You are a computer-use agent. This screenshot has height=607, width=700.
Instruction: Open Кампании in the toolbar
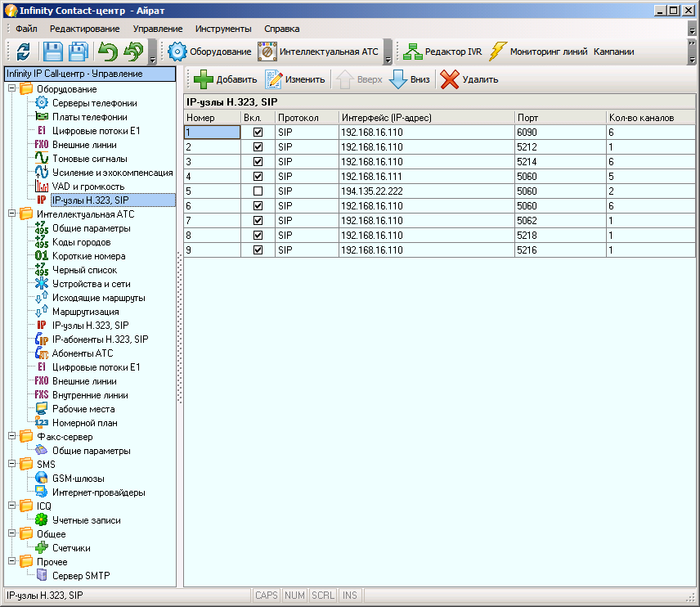pyautogui.click(x=613, y=52)
